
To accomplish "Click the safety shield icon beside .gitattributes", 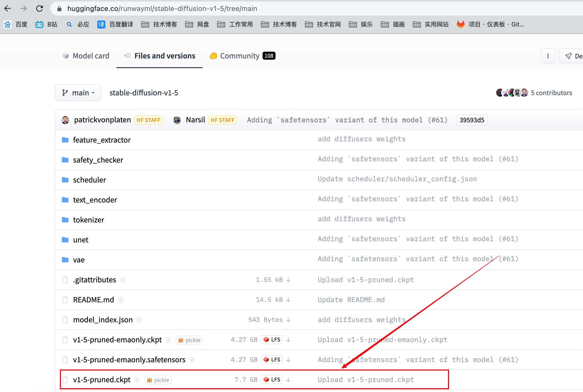I will [123, 280].
